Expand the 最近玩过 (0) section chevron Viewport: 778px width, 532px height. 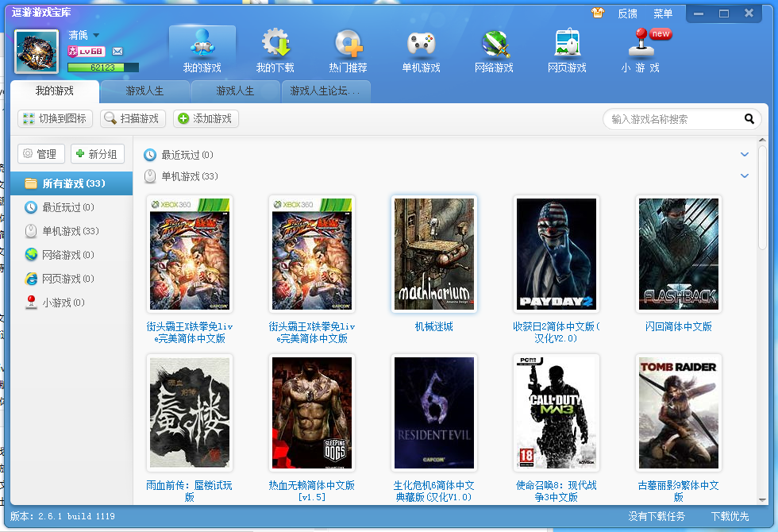(x=745, y=154)
